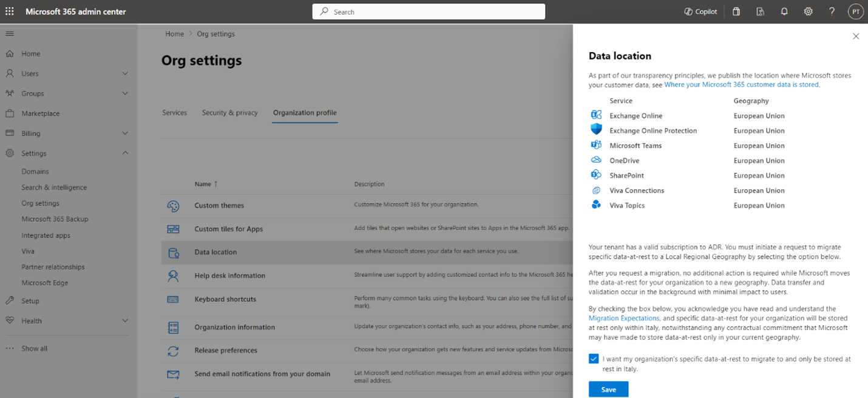Click the Viva Topics service icon

(x=596, y=205)
